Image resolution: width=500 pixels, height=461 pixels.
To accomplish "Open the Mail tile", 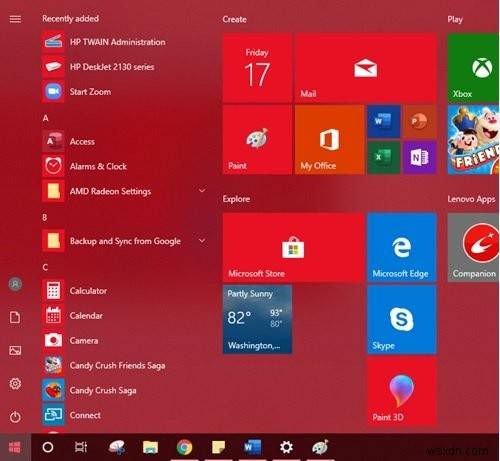I will (366, 68).
